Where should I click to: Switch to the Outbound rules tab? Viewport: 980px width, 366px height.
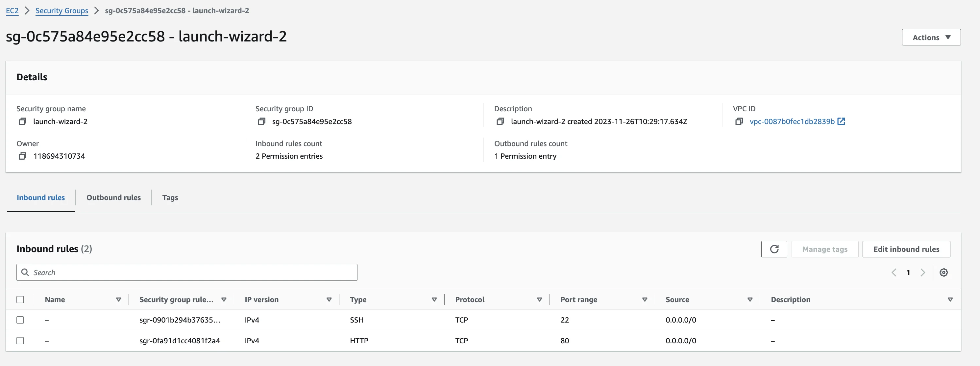(x=113, y=197)
